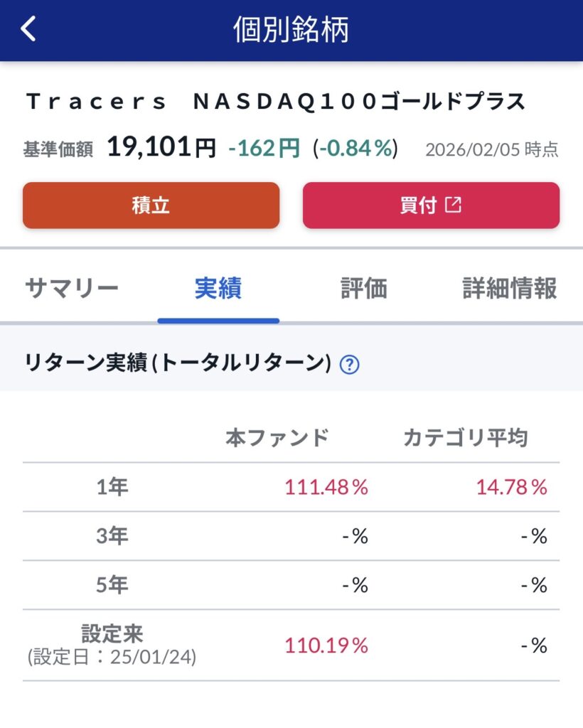Click the Tracers NASDAQ100 fund name
The width and height of the screenshot is (583, 728).
pos(276,102)
